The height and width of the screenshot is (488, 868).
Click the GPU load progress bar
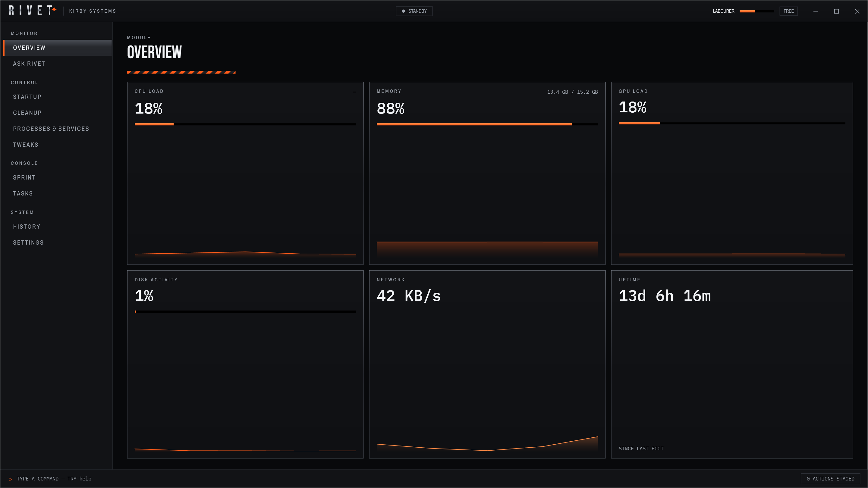[732, 123]
